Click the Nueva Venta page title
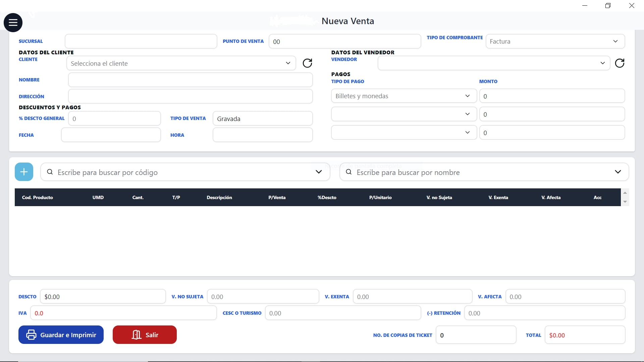Viewport: 644px width, 362px height. (348, 21)
